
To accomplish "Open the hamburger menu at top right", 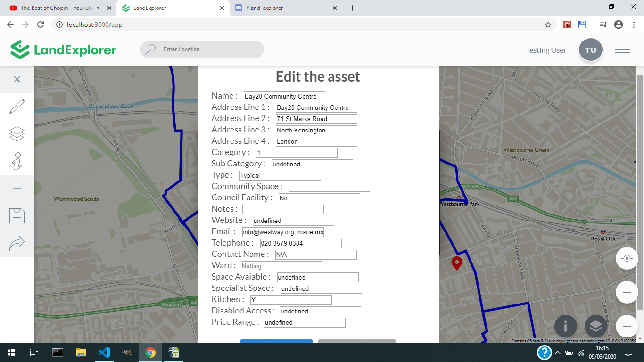I will click(622, 50).
